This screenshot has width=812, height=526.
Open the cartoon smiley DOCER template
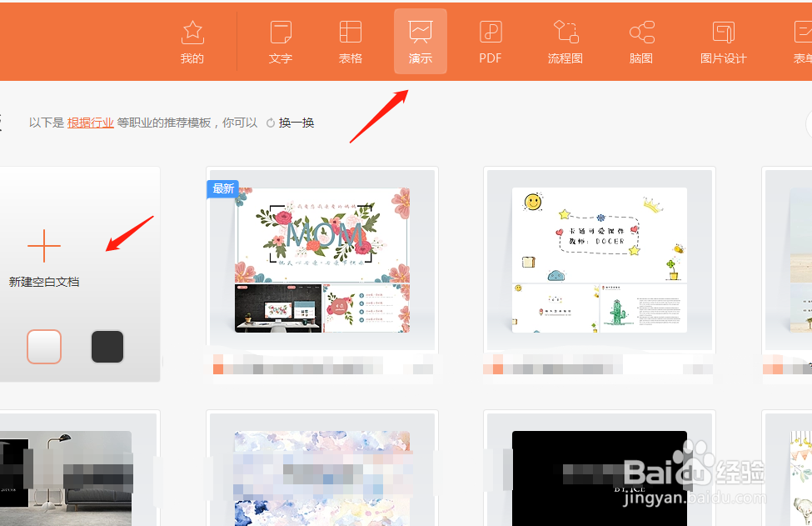point(600,260)
